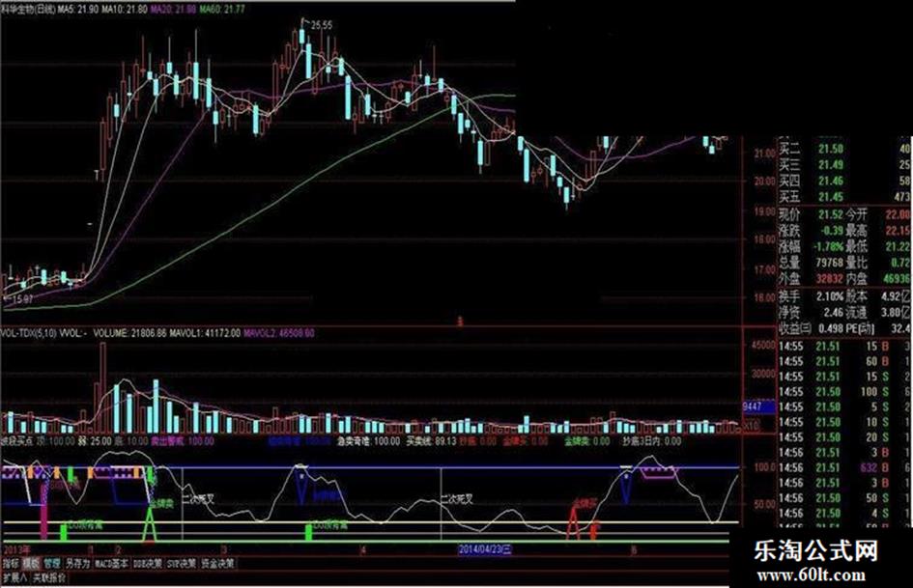
Task: Click the 今开 value 22.00
Action: (898, 214)
